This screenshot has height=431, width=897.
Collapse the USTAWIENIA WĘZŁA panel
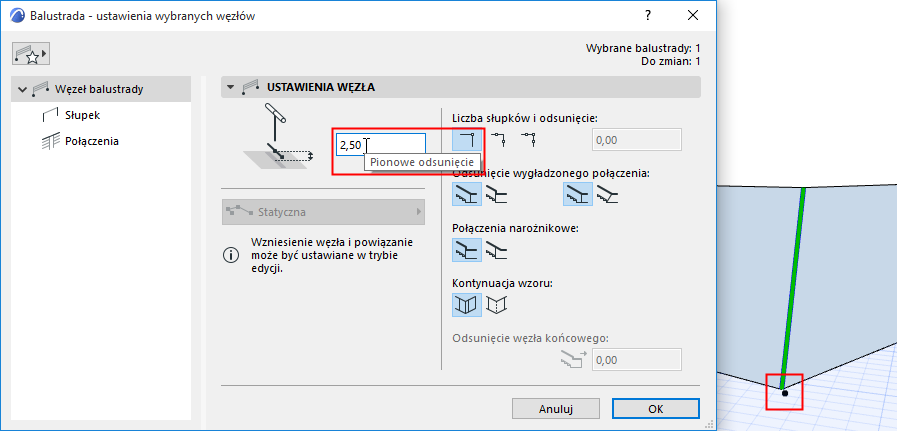231,88
